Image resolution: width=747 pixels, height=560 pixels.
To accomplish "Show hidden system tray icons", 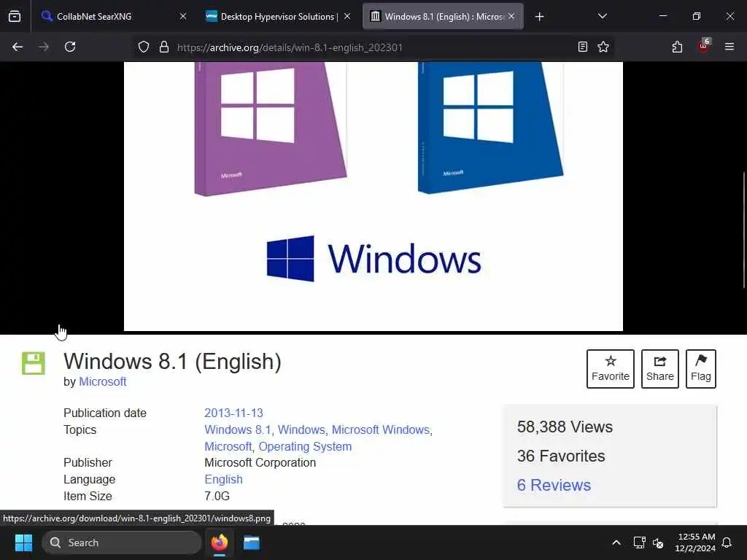I will (616, 542).
